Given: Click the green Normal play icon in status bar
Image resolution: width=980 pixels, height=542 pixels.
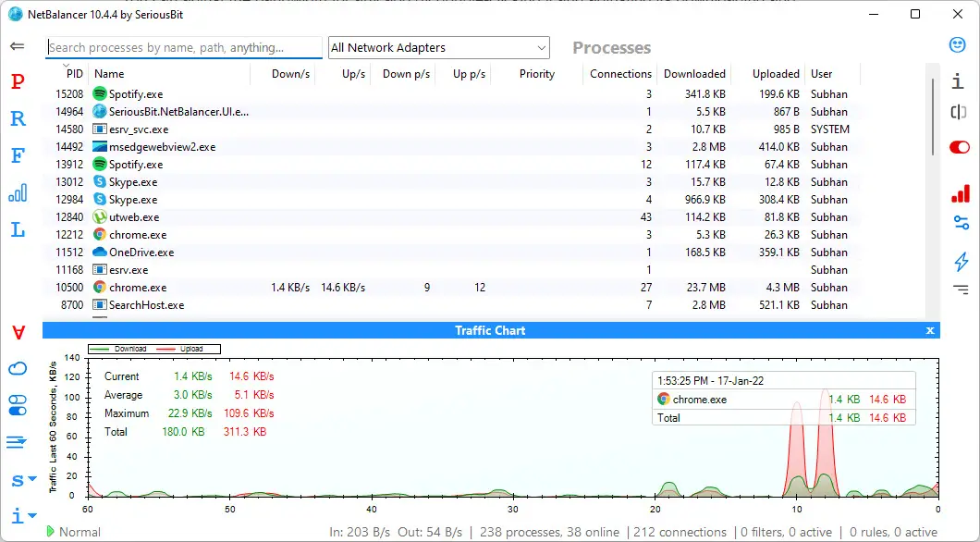Looking at the screenshot, I should click(51, 532).
